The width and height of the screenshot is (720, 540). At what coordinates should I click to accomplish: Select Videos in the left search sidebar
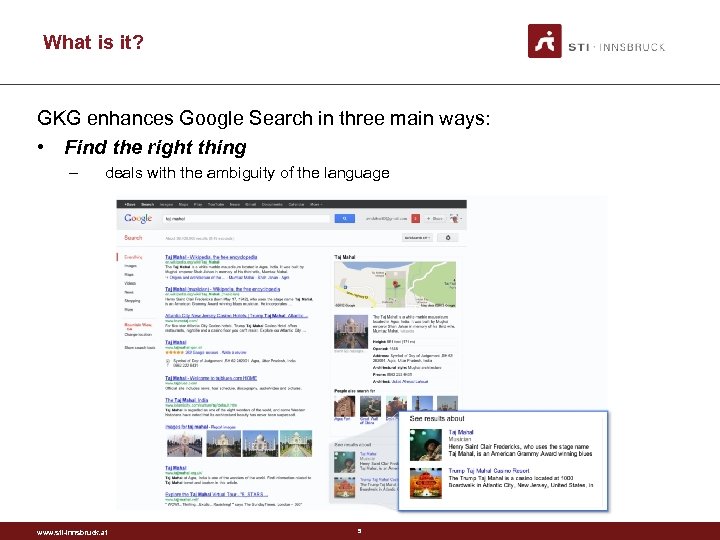pos(130,283)
